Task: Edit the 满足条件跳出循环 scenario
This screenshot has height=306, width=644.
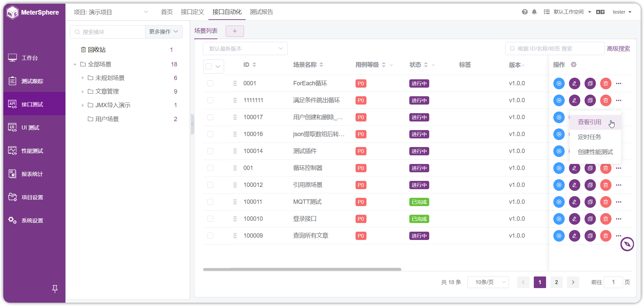Action: click(x=574, y=100)
